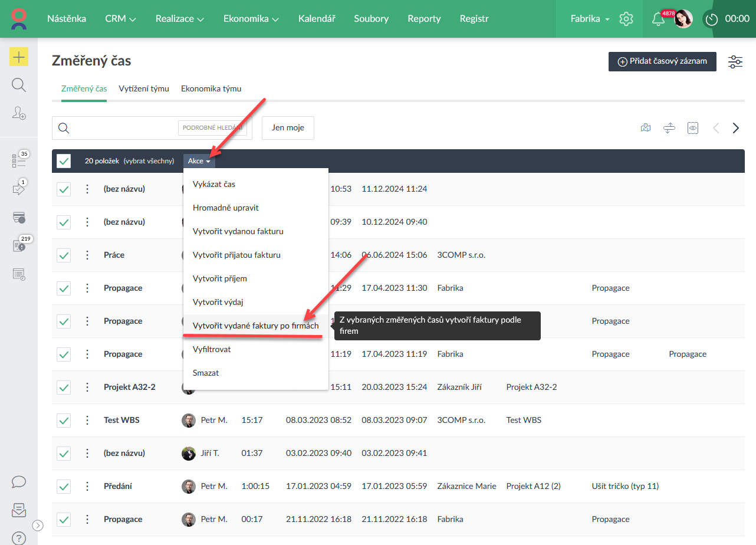Click the add contact icon in sidebar
Image resolution: width=756 pixels, height=545 pixels.
pyautogui.click(x=19, y=113)
